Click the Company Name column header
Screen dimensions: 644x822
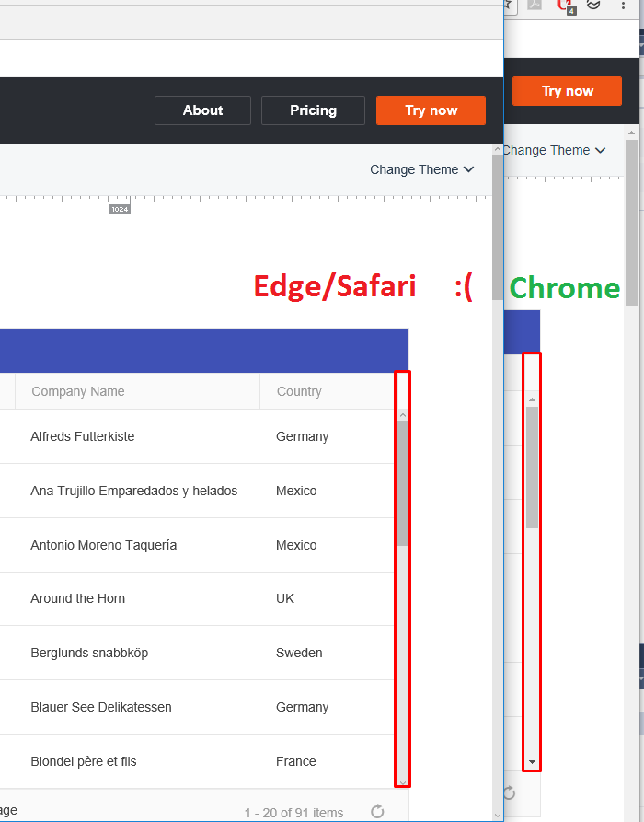point(78,391)
